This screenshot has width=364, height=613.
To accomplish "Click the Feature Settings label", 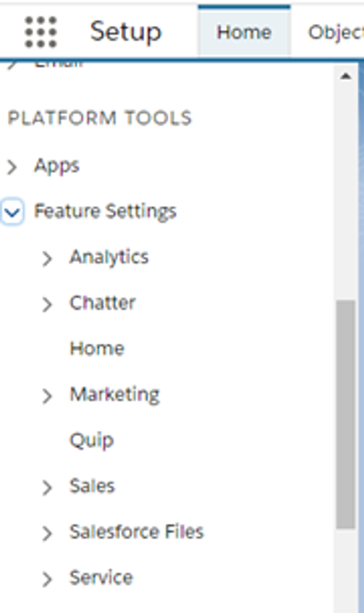I will tap(105, 212).
